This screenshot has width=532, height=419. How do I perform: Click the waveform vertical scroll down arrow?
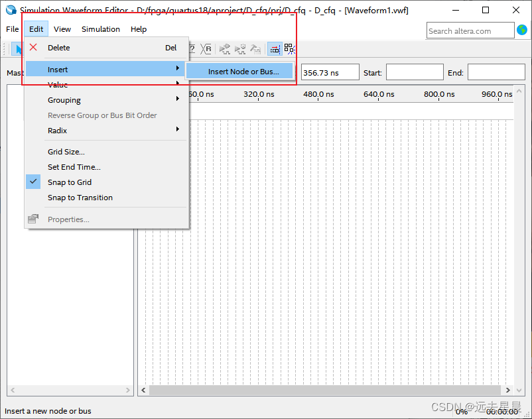(519, 390)
